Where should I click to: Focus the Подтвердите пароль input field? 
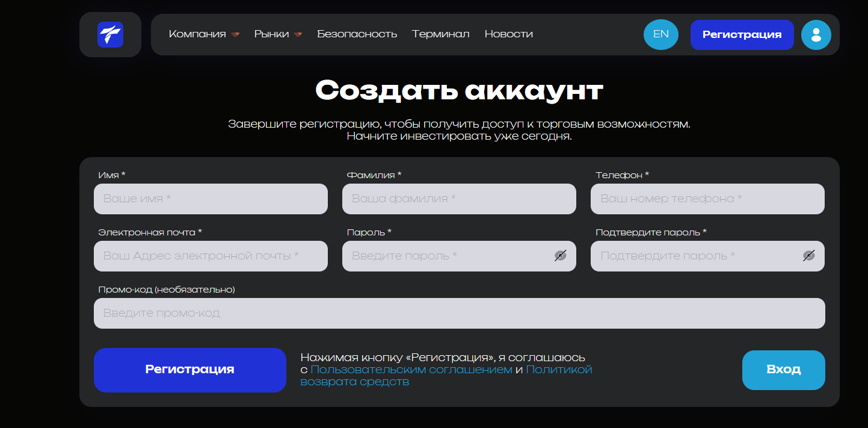(x=707, y=256)
